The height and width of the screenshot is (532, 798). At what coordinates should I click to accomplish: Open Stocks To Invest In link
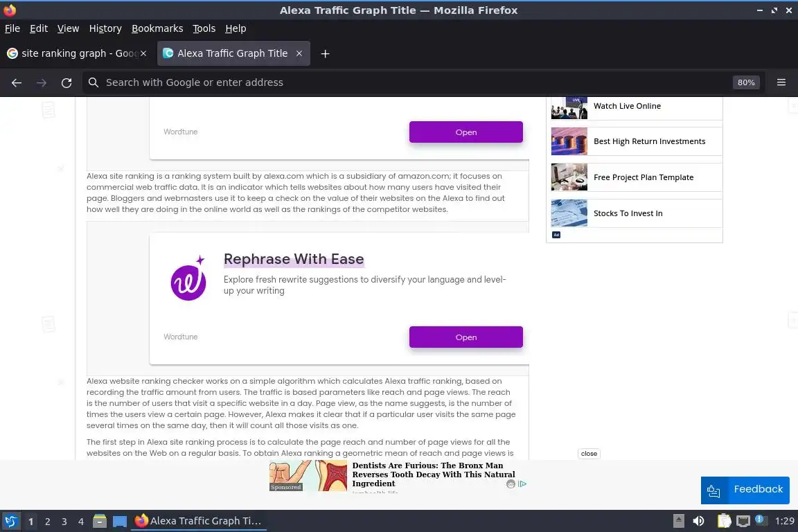coord(628,213)
